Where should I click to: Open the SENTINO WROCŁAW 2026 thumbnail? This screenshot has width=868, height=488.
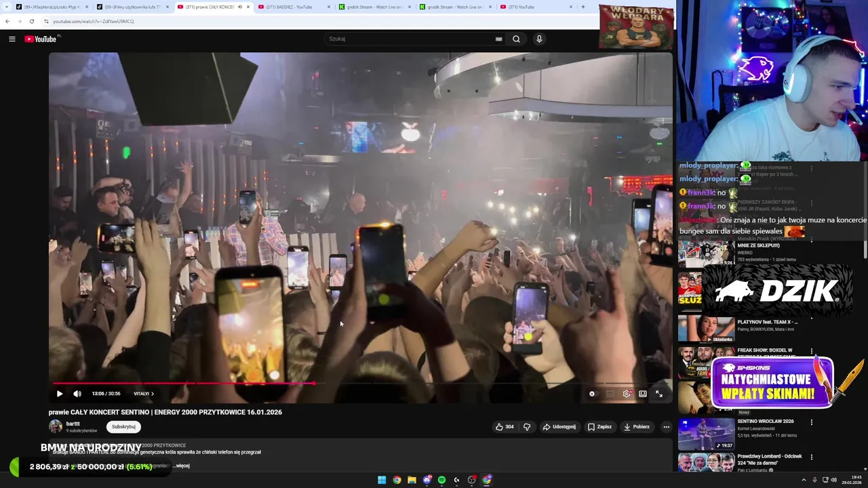coord(706,434)
